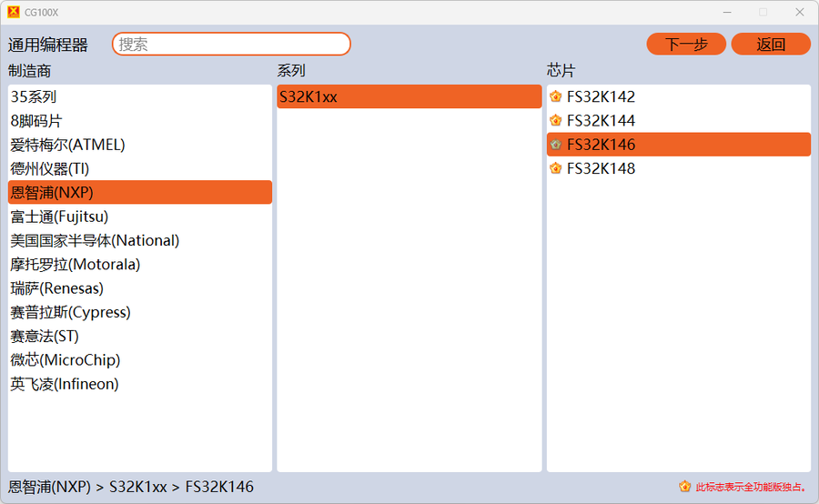
Task: Click the badge icon beside FS32K148
Action: click(556, 168)
